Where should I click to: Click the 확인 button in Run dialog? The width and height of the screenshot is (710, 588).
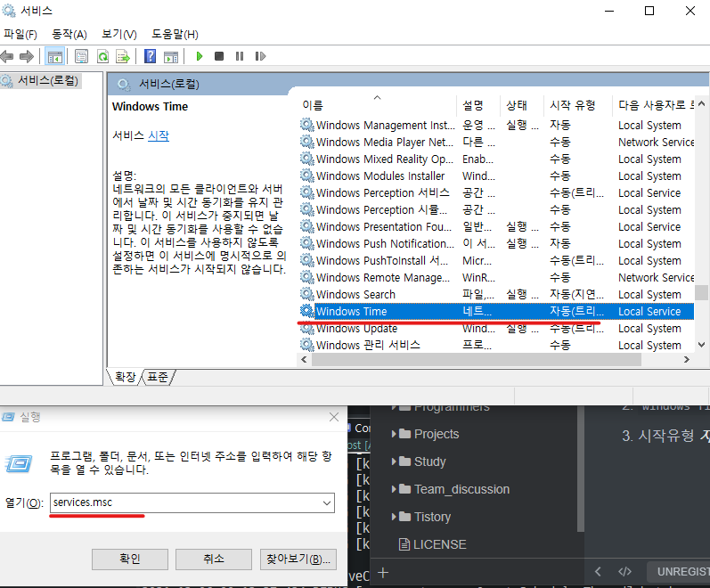[x=130, y=559]
